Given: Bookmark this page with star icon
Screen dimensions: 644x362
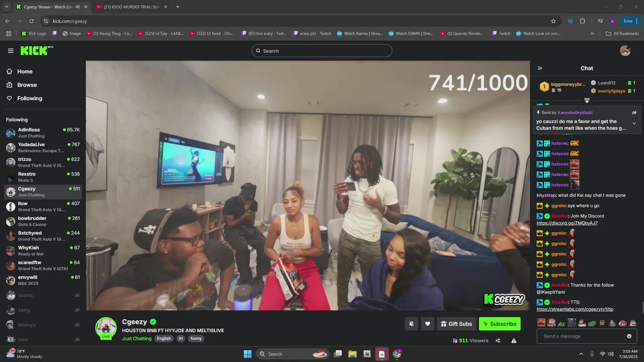Looking at the screenshot, I should [x=553, y=21].
